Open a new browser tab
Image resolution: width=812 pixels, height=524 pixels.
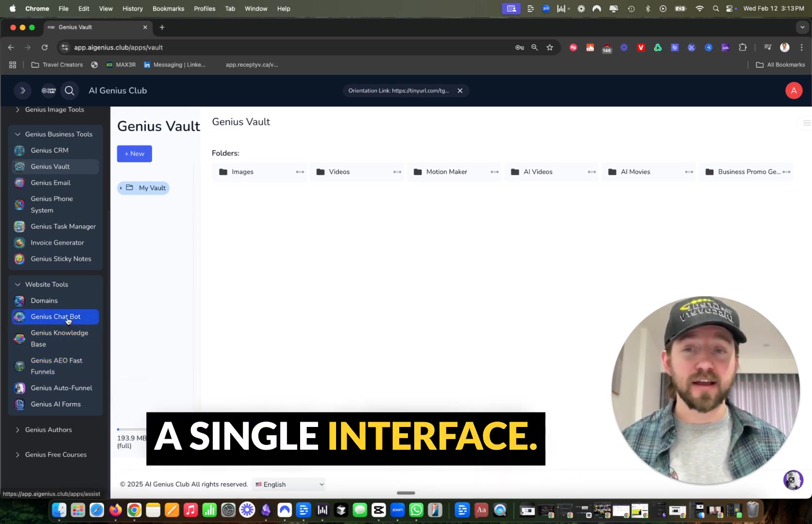[x=162, y=27]
